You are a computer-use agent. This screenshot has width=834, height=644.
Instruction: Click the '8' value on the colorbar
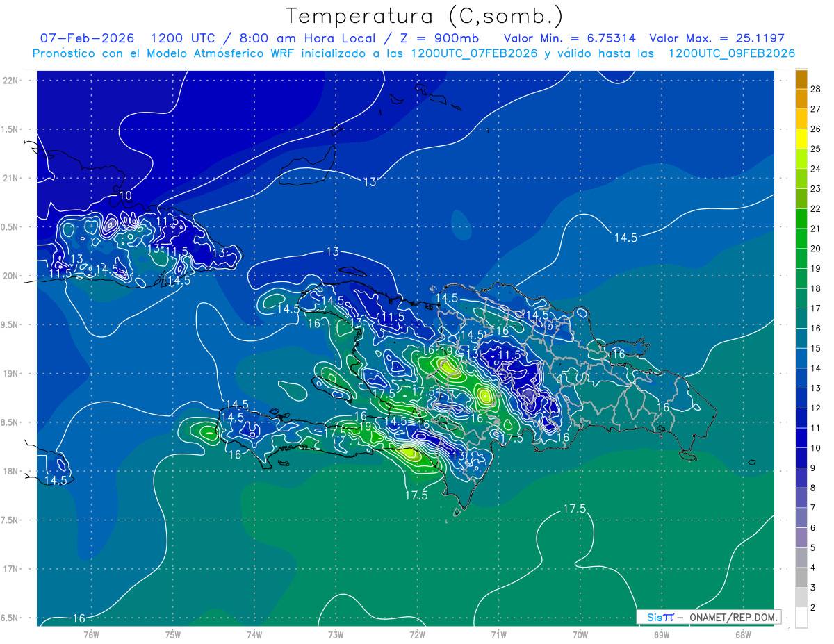pos(813,488)
